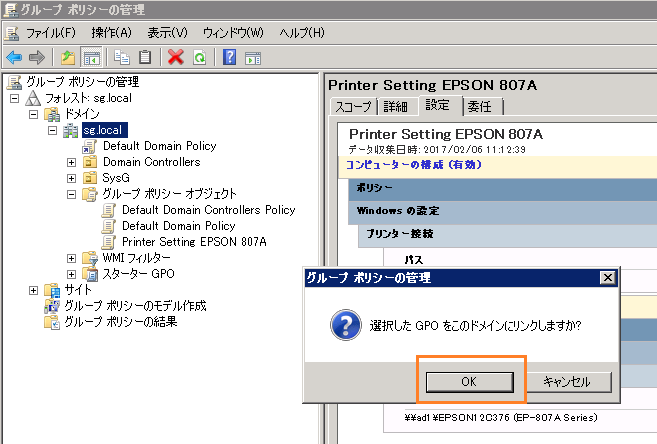Viewport: 657px width, 444px height.
Task: Click the グループ ポリシー オブジェクト folder icon
Action: (90, 194)
